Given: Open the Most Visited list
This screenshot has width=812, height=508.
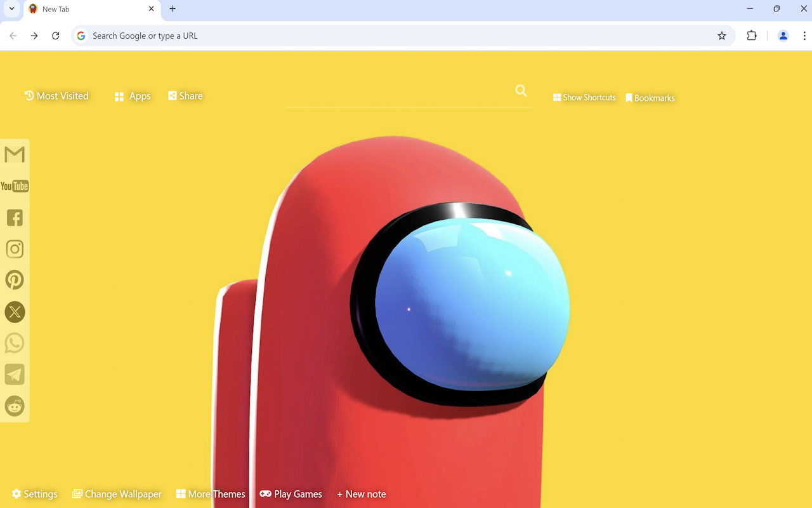Looking at the screenshot, I should coord(56,96).
